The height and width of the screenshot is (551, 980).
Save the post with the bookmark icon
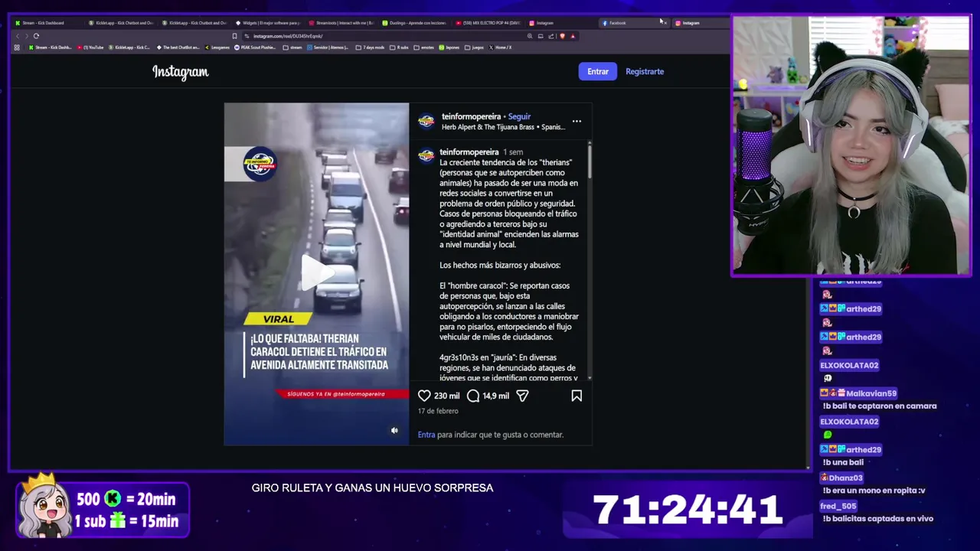(577, 396)
